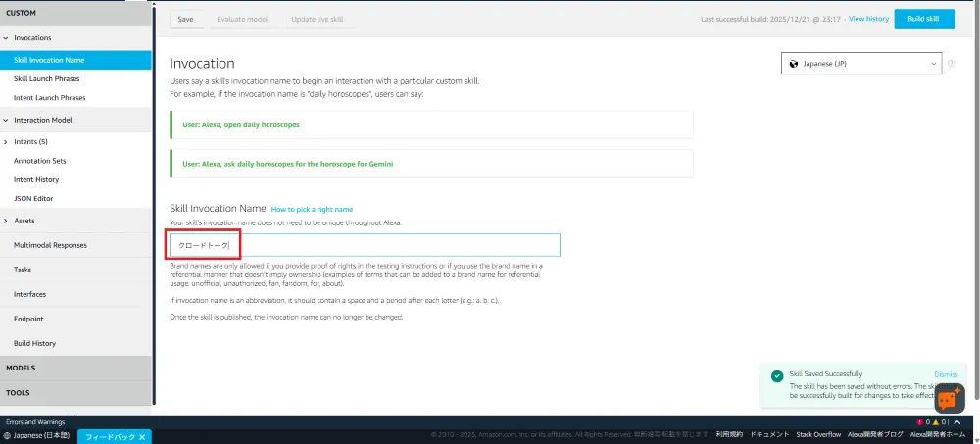Click the Build skill button
The width and height of the screenshot is (980, 444).
coord(923,20)
